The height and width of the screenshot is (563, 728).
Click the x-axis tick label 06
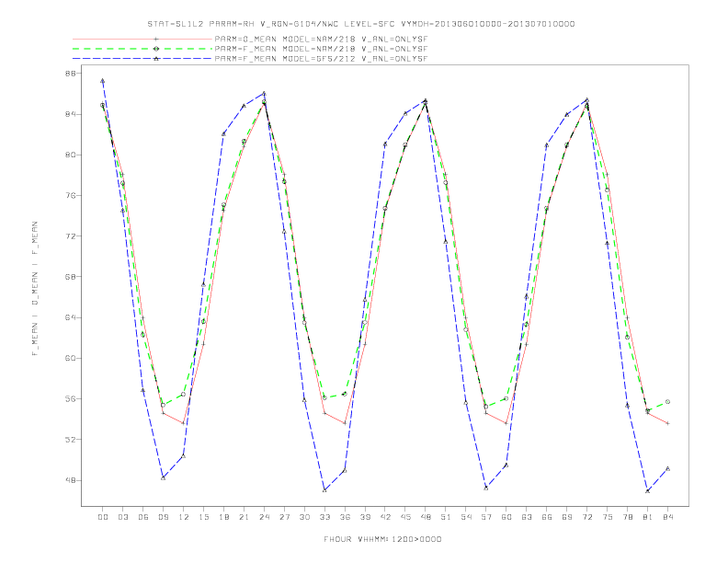click(x=143, y=517)
